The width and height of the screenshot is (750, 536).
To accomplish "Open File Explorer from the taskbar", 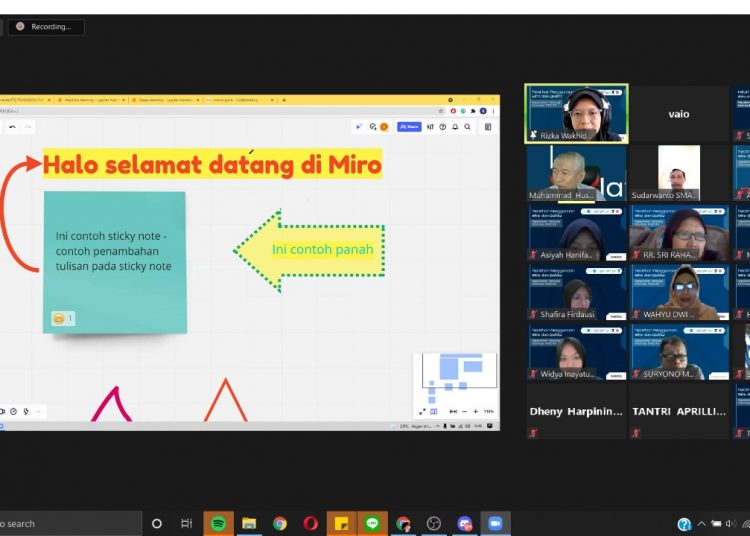I will click(x=249, y=524).
